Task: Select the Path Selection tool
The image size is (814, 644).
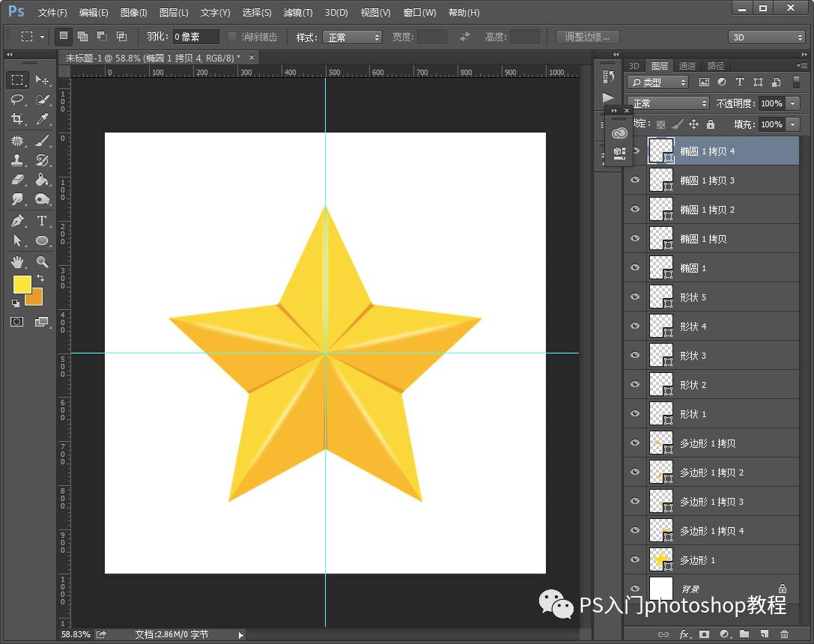Action: coord(17,240)
